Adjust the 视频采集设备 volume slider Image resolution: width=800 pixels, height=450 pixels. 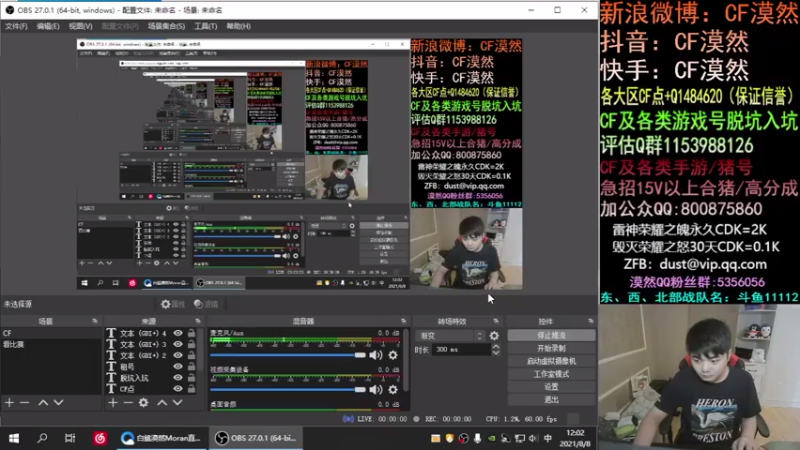point(288,389)
